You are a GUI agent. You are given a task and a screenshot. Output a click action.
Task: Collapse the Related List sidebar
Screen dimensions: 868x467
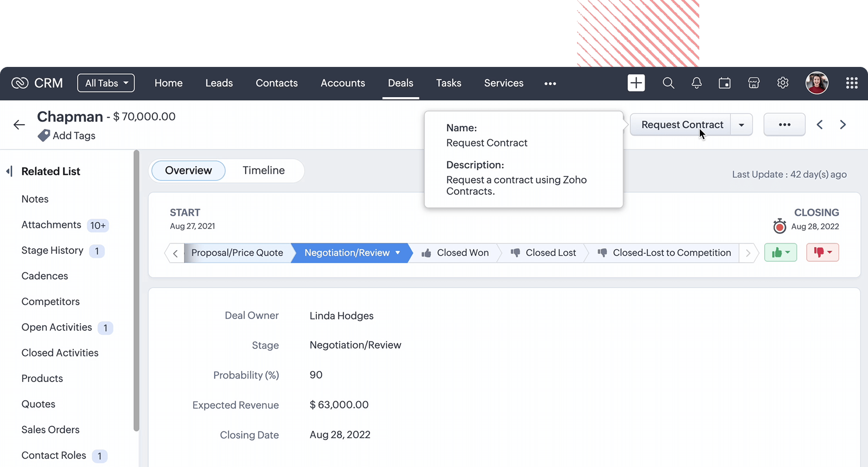pos(9,171)
